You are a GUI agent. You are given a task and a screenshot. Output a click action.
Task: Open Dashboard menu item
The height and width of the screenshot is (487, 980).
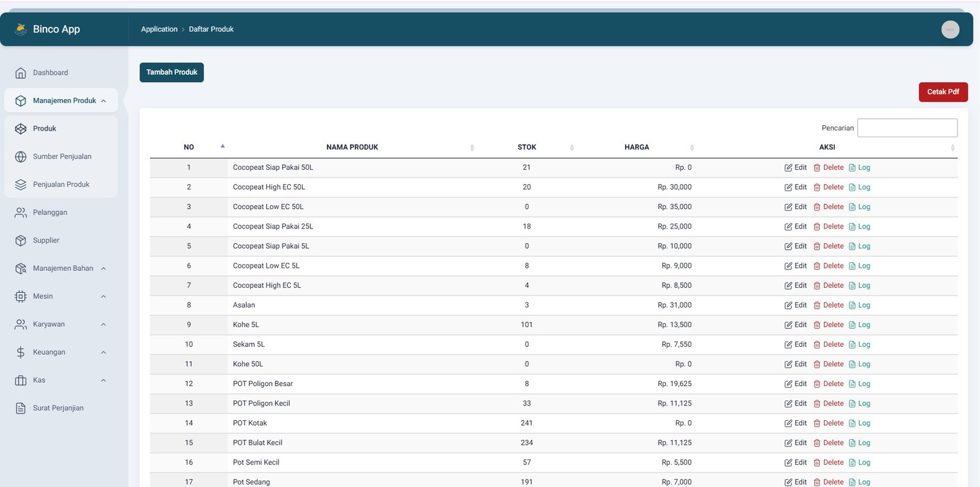pyautogui.click(x=61, y=73)
